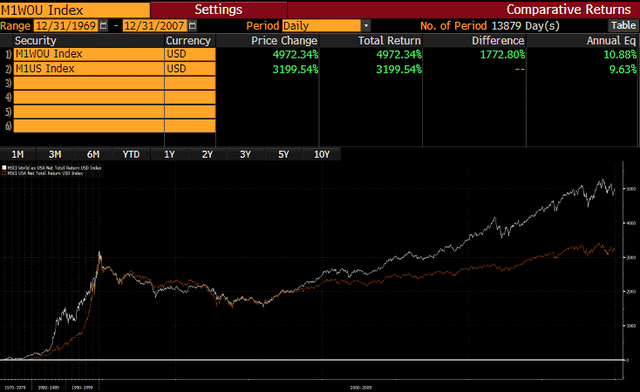
Task: Click annual equivalent value 9.63%
Action: point(623,69)
